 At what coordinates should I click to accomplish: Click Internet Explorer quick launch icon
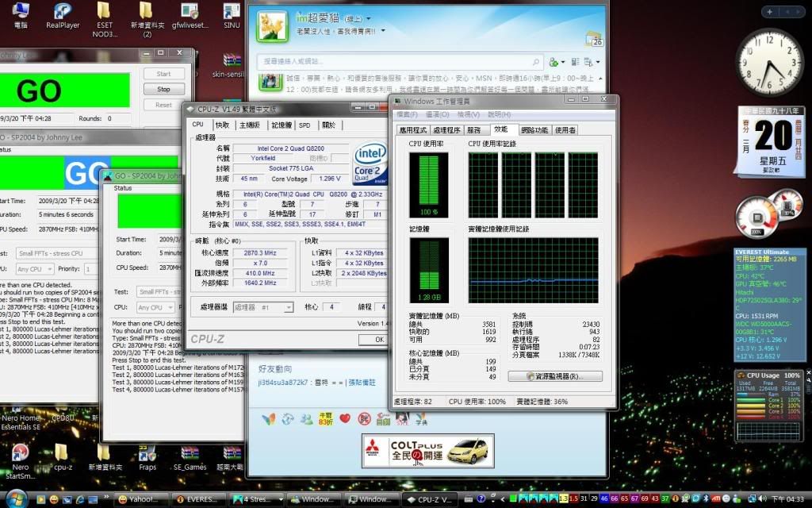(80, 499)
